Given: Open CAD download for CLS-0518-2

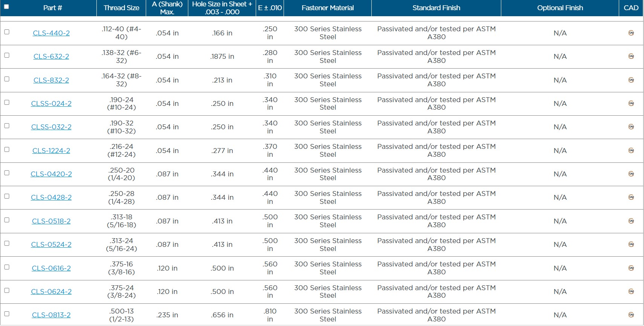Looking at the screenshot, I should point(631,221).
